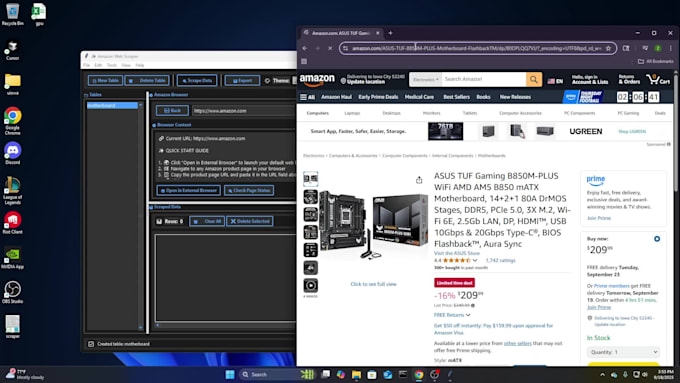The image size is (680, 383).
Task: Launch Google Chrome from the desktop
Action: point(13,121)
